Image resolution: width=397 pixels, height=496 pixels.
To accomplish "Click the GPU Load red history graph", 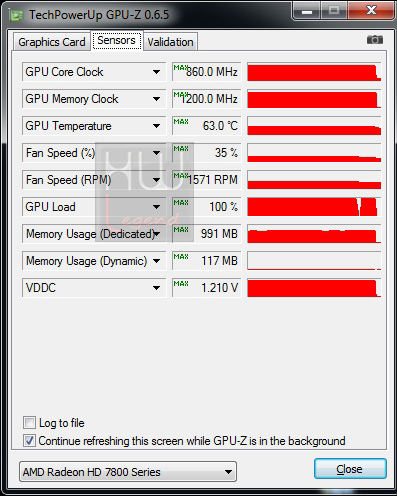I will pyautogui.click(x=314, y=207).
